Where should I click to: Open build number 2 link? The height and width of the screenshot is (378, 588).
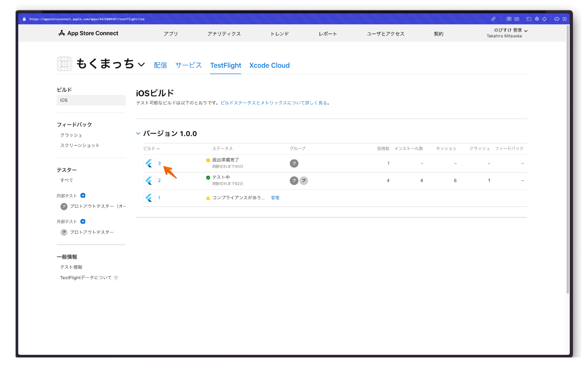159,180
